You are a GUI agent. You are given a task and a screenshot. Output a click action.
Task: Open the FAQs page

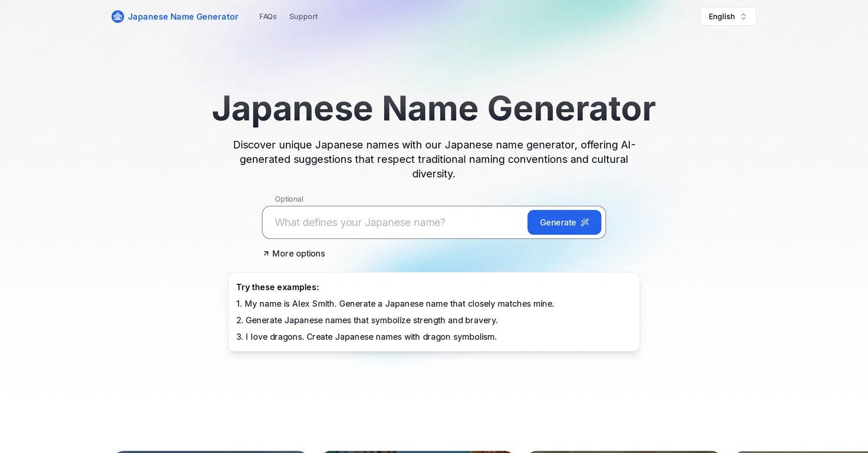268,17
